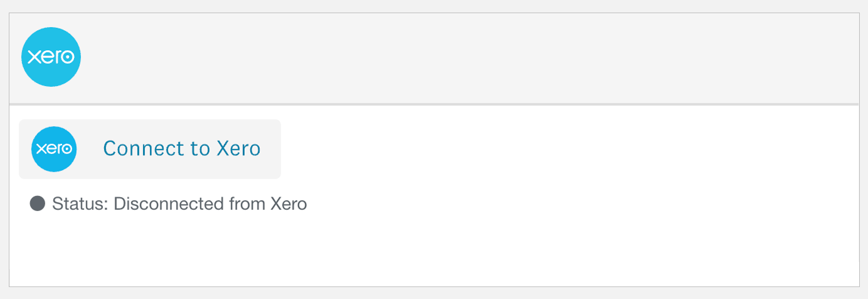868x299 pixels.
Task: Open Xero authorization using the Connect button
Action: tap(150, 149)
